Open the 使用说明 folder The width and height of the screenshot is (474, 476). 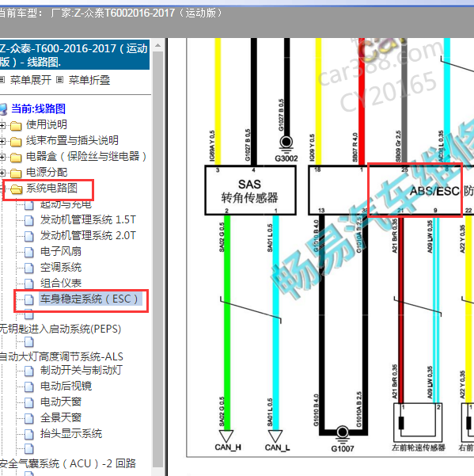(47, 124)
